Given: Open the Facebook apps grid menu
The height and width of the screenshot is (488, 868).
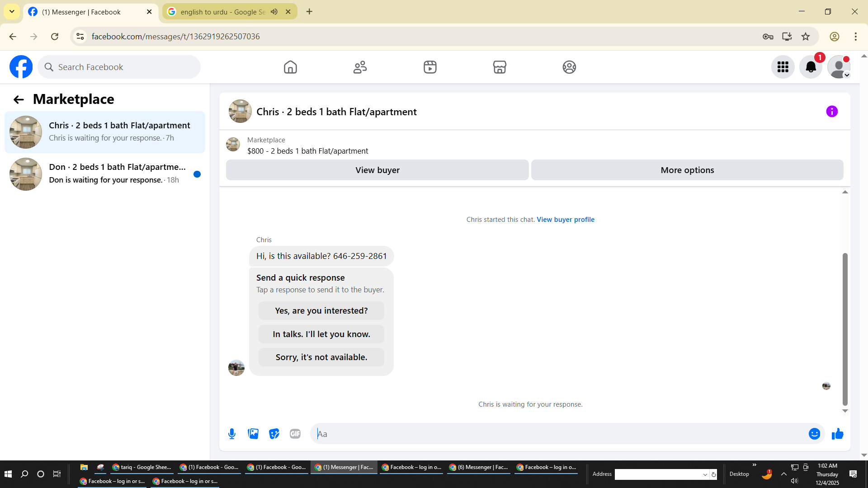Looking at the screenshot, I should tap(783, 67).
